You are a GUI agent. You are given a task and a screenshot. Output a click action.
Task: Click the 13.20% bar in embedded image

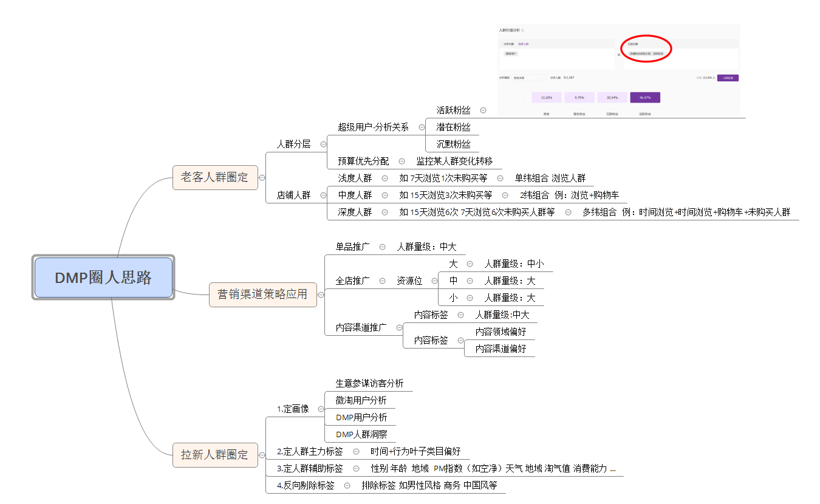pyautogui.click(x=547, y=97)
